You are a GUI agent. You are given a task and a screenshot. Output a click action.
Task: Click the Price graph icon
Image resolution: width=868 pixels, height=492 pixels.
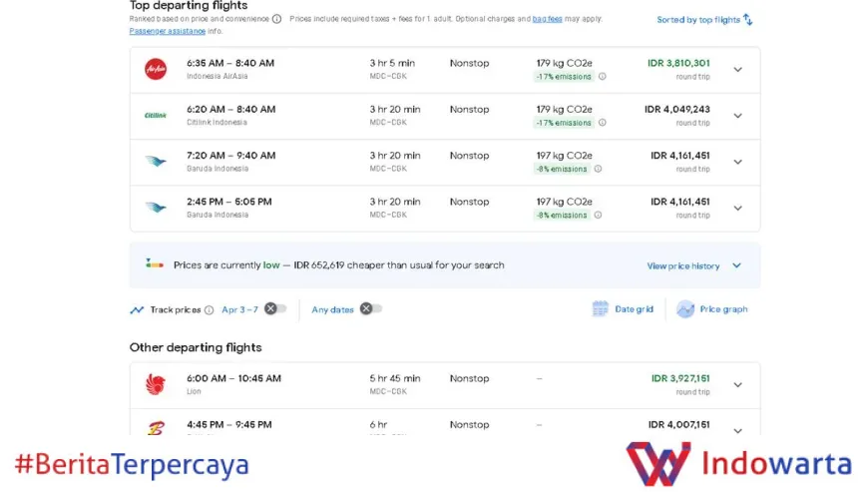[685, 309]
